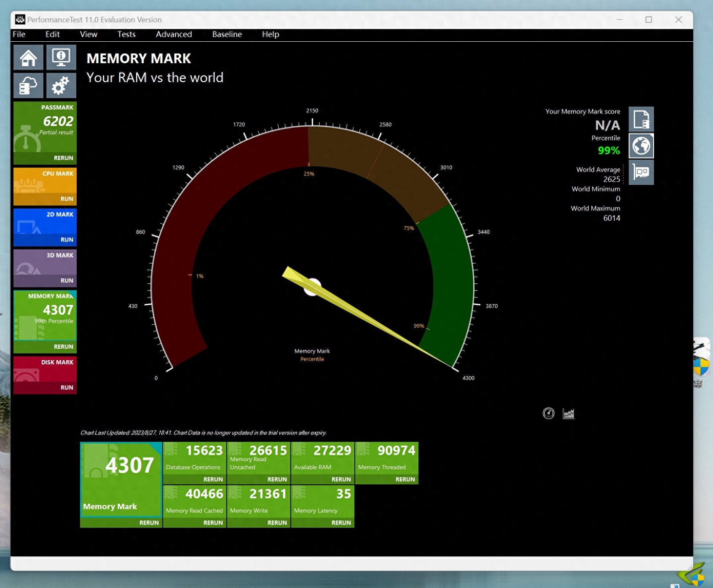Screen dimensions: 713x588
Task: Run the CPU Mark test
Action: coord(67,199)
